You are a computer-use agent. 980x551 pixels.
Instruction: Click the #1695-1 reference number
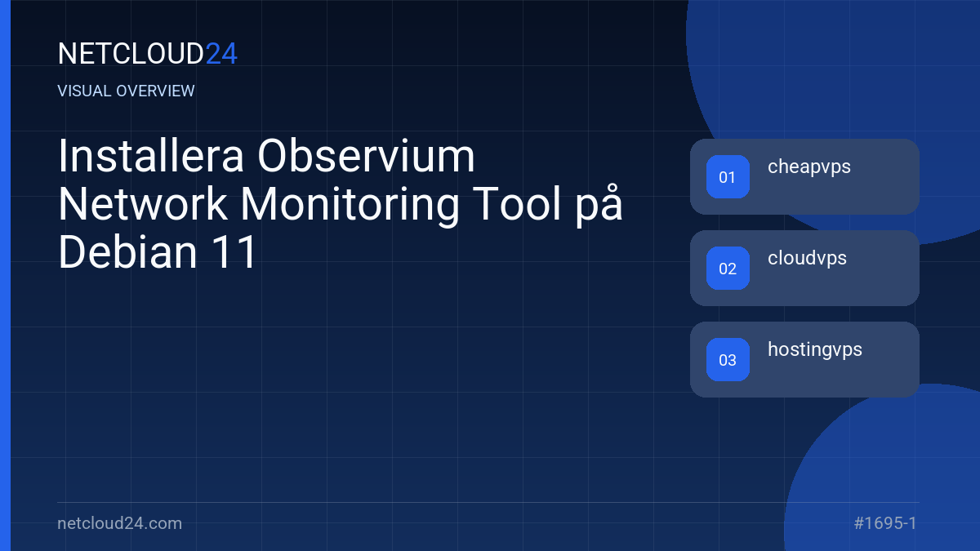coord(885,523)
